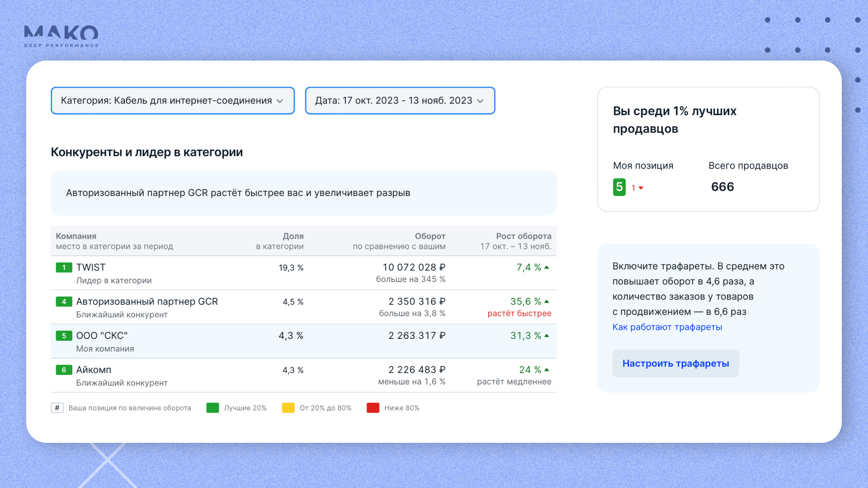The image size is (868, 488).
Task: Click rank badge 6 next to Айкомп
Action: point(64,370)
